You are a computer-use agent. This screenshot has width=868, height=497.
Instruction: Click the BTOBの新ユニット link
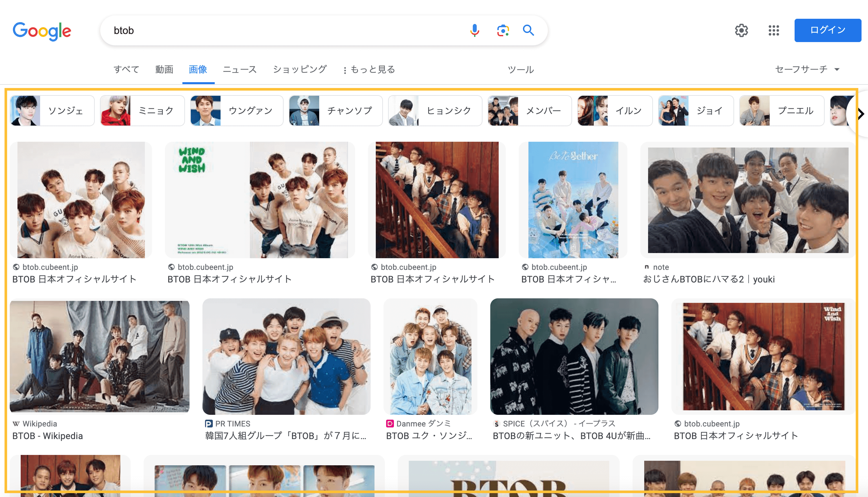[x=572, y=436]
